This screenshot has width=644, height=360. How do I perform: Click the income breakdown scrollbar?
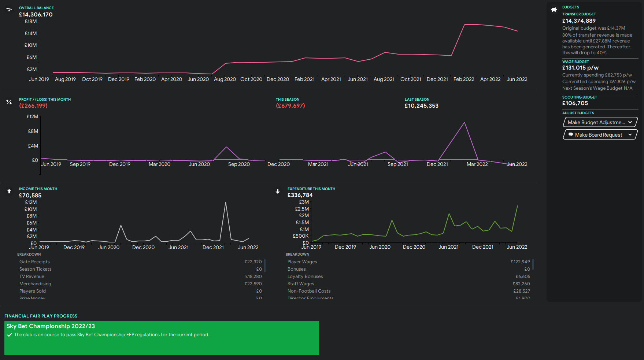tap(264, 266)
